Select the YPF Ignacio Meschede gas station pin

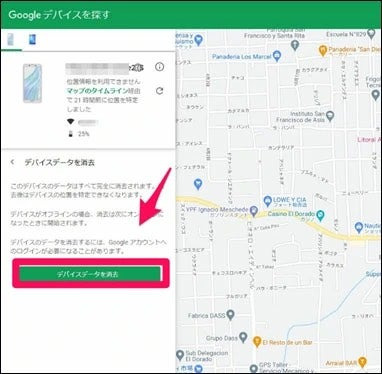(x=254, y=211)
